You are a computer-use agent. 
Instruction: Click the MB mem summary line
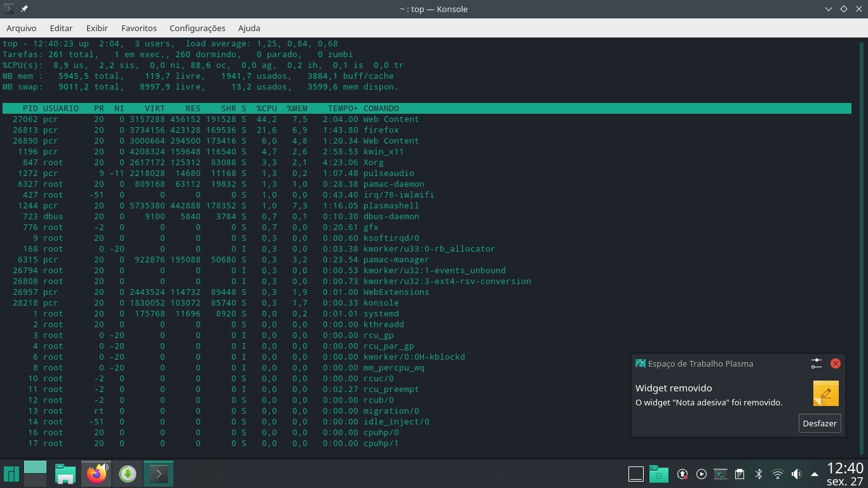click(x=198, y=76)
